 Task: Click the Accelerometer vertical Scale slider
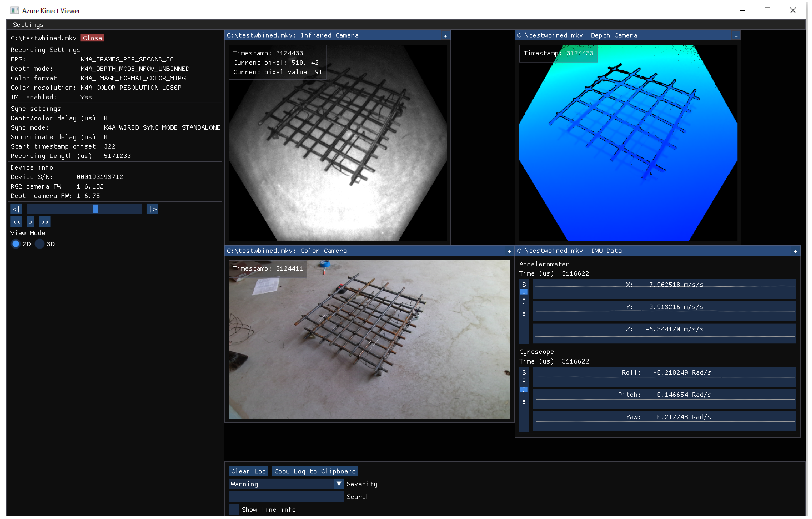524,312
